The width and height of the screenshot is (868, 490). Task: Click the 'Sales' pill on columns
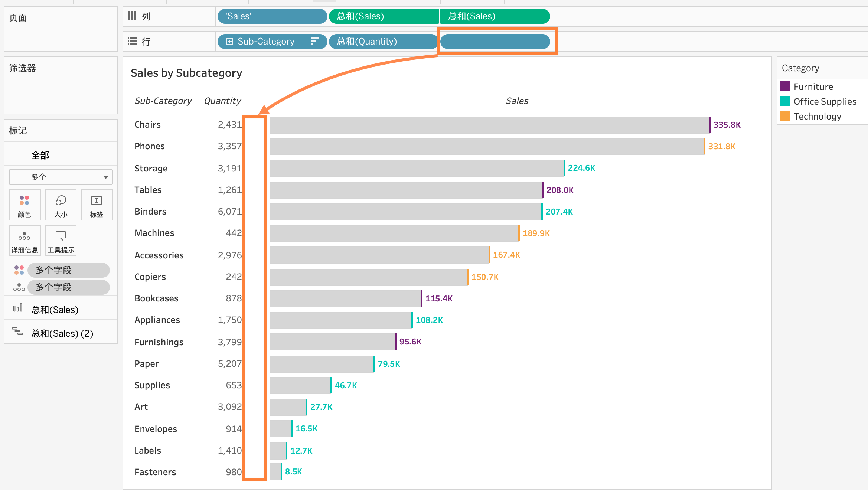[272, 16]
